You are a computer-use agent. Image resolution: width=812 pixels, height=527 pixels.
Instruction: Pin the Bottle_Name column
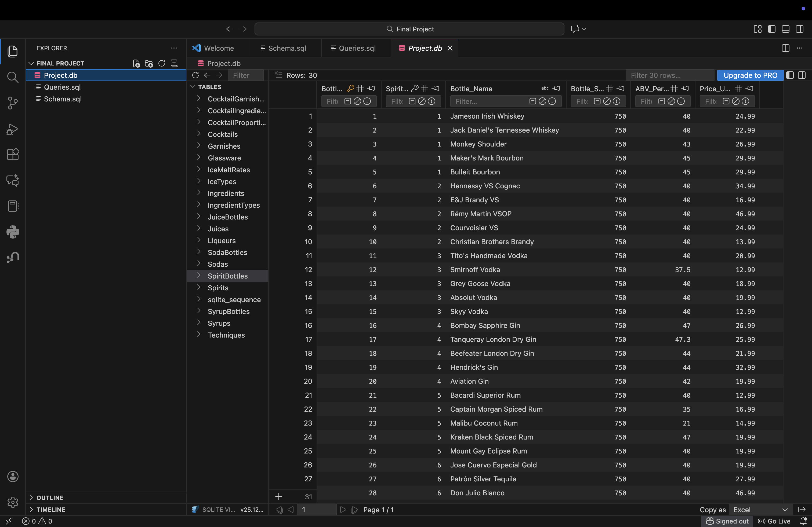[556, 89]
